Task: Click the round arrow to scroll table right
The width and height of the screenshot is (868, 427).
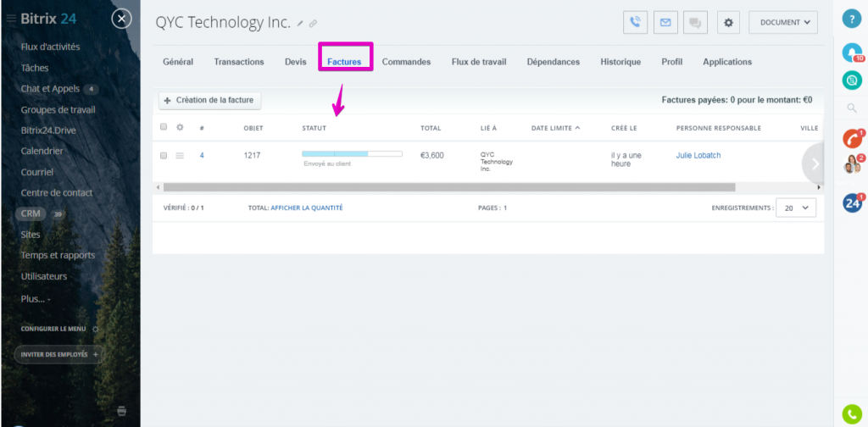Action: (814, 164)
